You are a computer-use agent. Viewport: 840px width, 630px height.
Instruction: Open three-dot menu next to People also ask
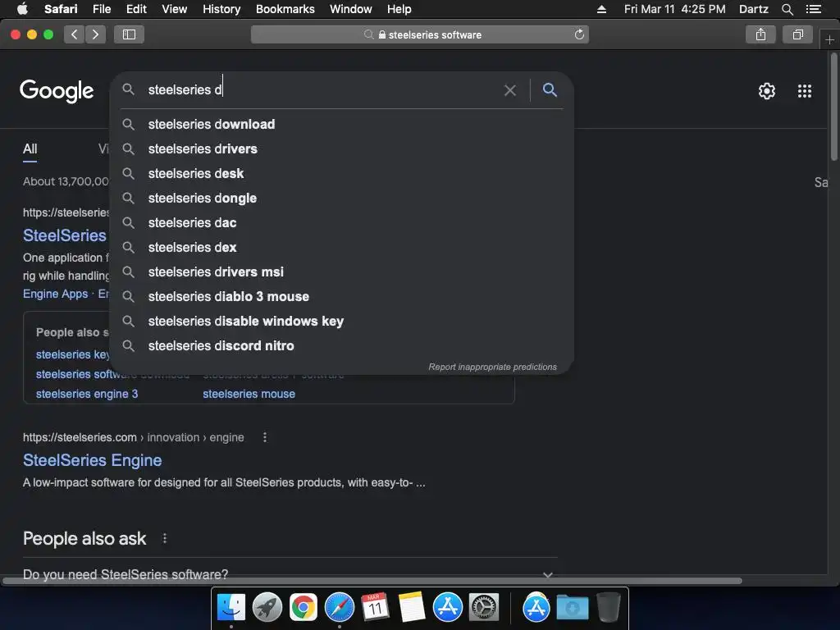[164, 538]
